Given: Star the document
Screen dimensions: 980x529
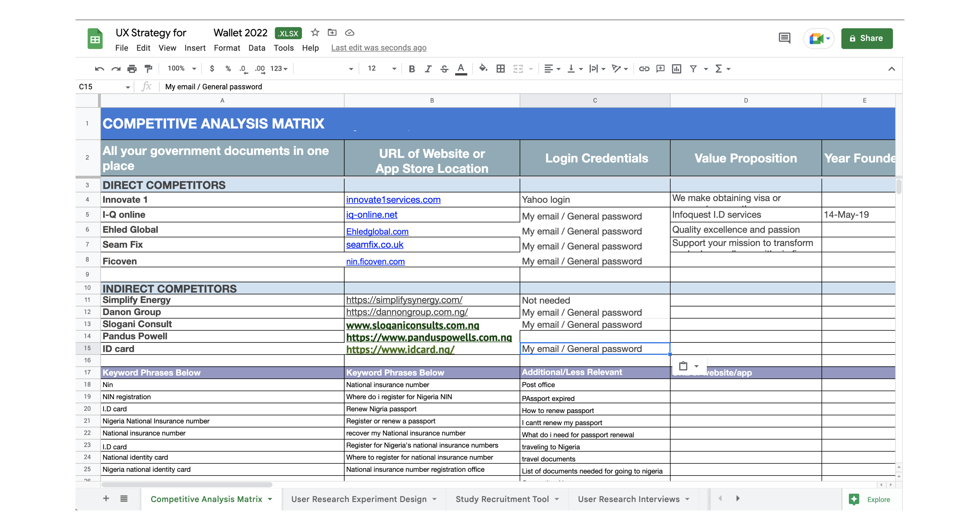Looking at the screenshot, I should [x=315, y=32].
